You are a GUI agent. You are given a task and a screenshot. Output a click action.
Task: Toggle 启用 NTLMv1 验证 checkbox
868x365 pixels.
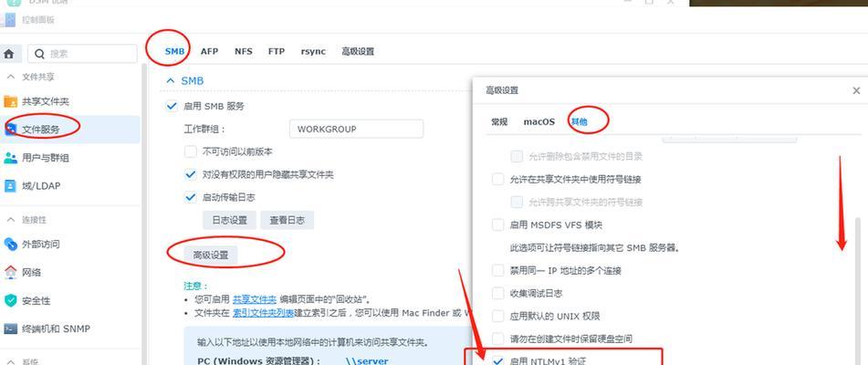(x=498, y=361)
